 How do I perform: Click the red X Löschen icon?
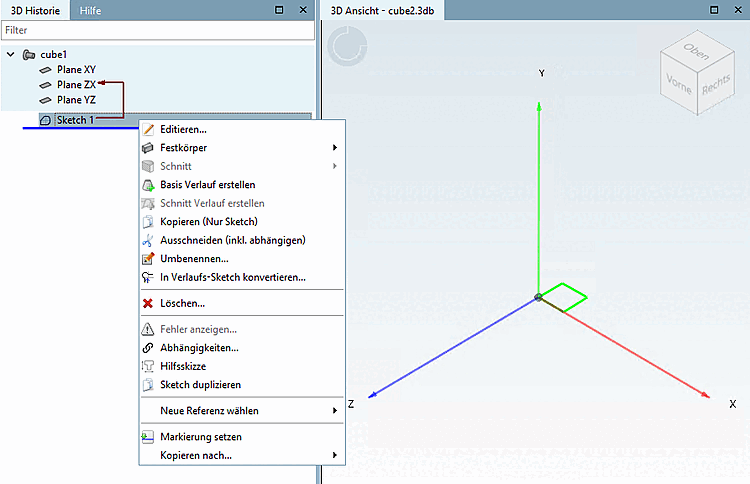[148, 303]
